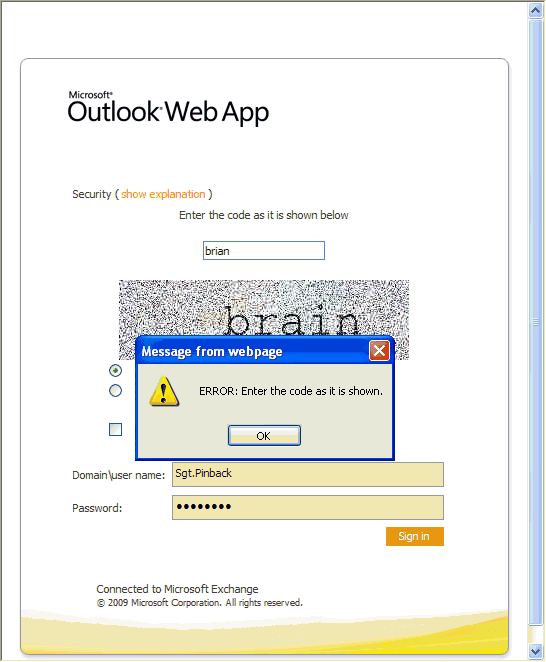546x662 pixels.
Task: Click the Connected to Microsoft Exchange text
Action: (177, 589)
